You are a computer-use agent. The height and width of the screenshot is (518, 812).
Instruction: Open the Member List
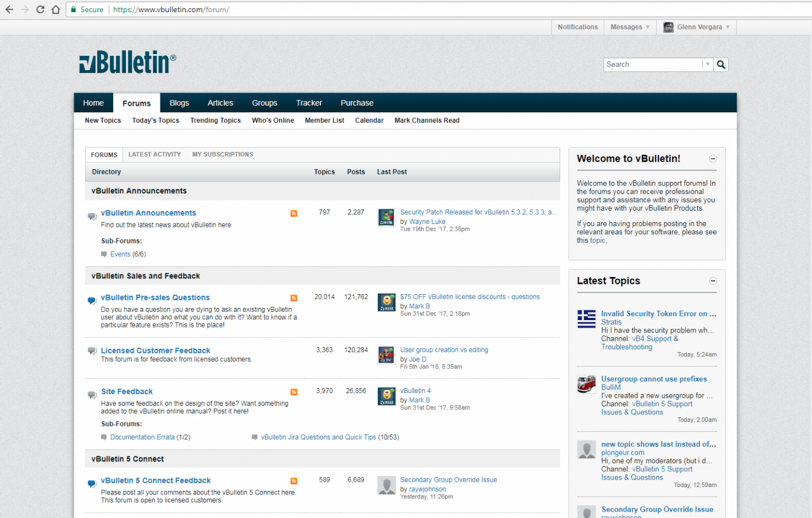(x=324, y=120)
